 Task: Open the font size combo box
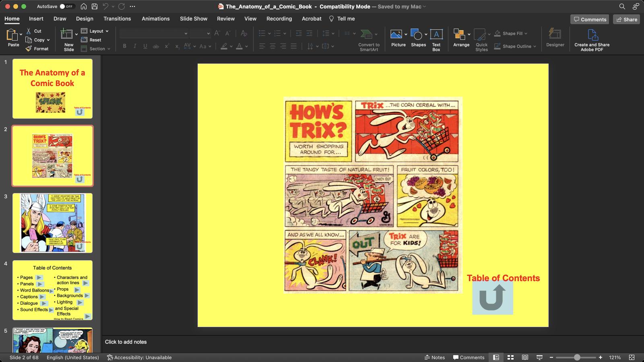click(200, 33)
